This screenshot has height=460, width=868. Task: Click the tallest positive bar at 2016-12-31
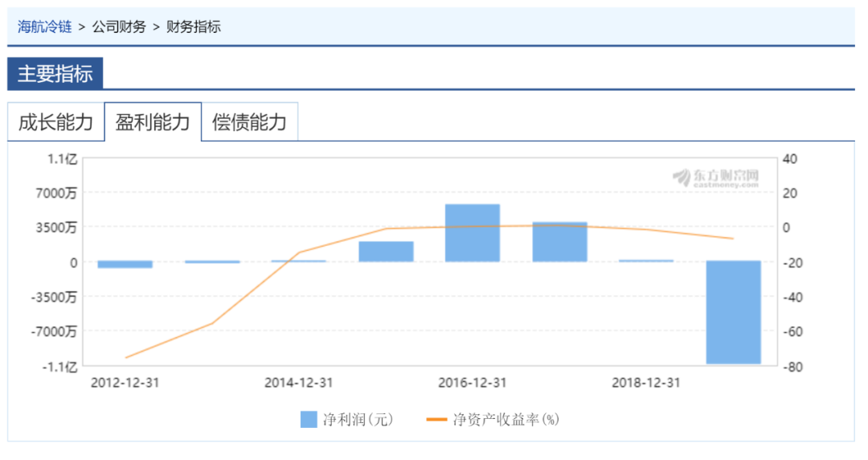pos(473,233)
